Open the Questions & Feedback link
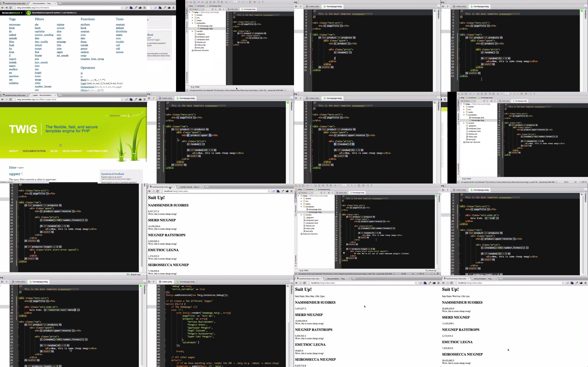 (113, 174)
